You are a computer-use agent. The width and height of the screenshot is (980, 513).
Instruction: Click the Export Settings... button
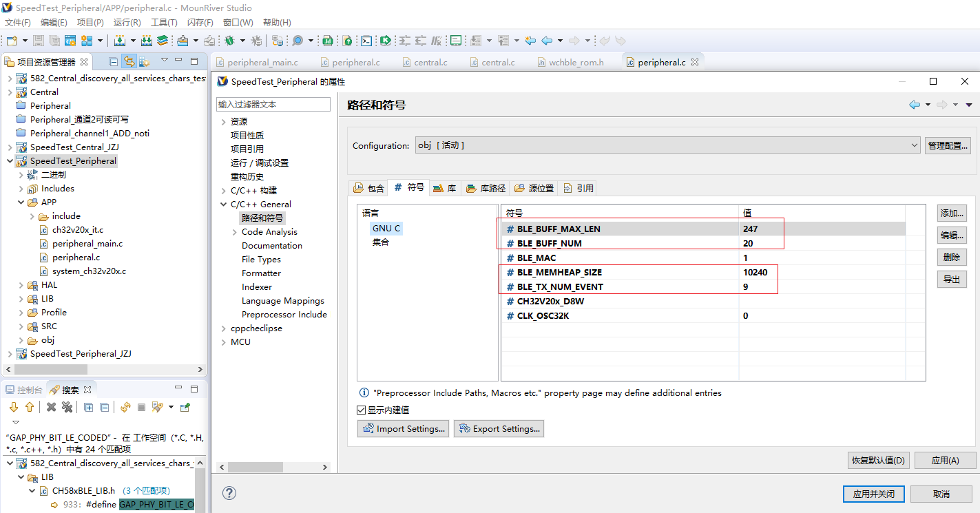[x=499, y=428]
